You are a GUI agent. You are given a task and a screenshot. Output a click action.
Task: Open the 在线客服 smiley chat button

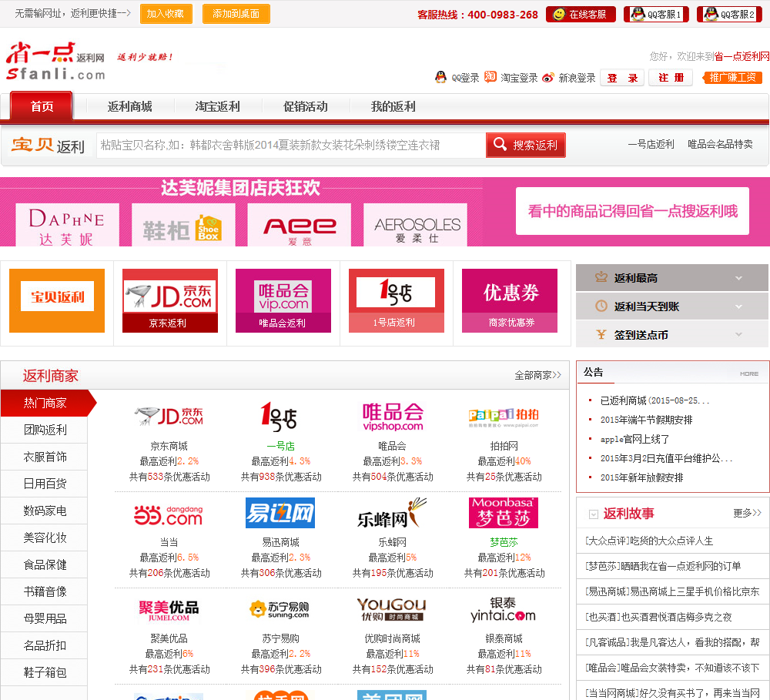[x=580, y=14]
